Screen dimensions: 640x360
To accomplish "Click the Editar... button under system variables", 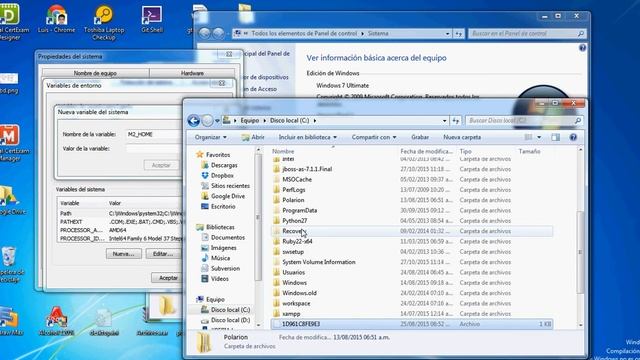I will 162,254.
